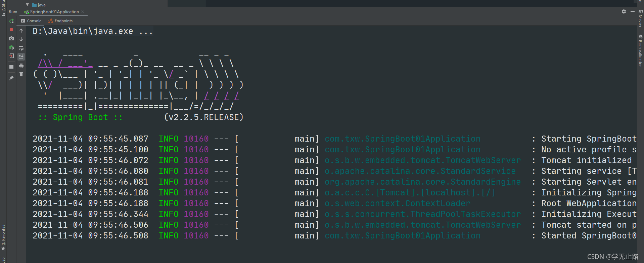The image size is (644, 263).
Task: Open the Bean Validation tool window
Action: point(641,51)
